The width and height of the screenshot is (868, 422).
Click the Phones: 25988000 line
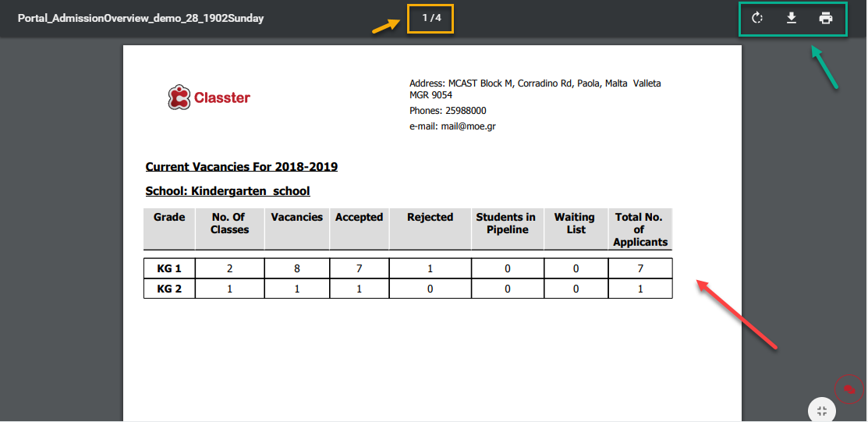coord(448,110)
